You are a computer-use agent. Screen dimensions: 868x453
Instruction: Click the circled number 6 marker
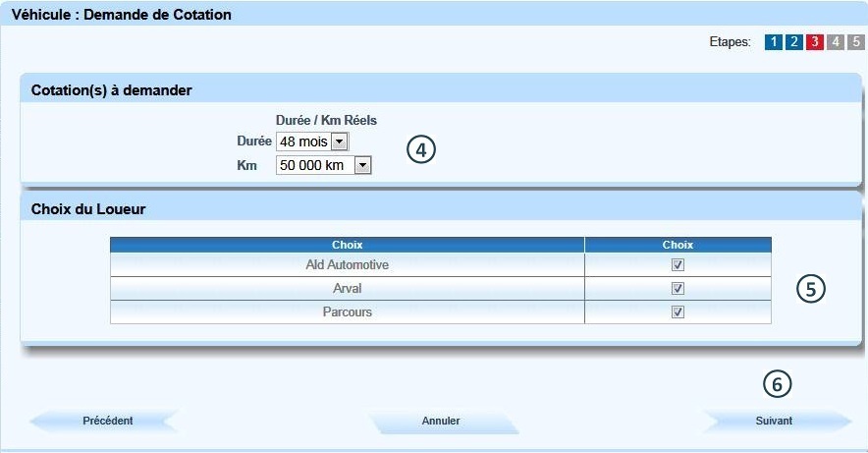(x=777, y=384)
